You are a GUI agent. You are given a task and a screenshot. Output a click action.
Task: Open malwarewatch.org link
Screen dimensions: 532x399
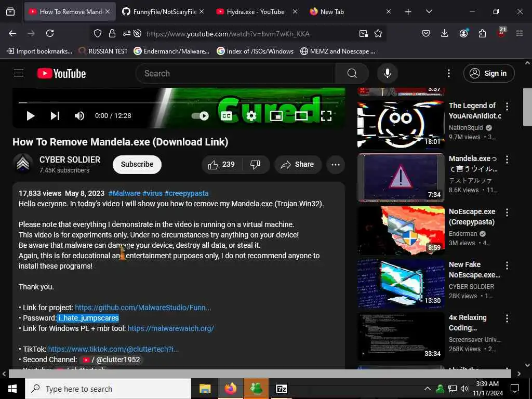coord(170,328)
